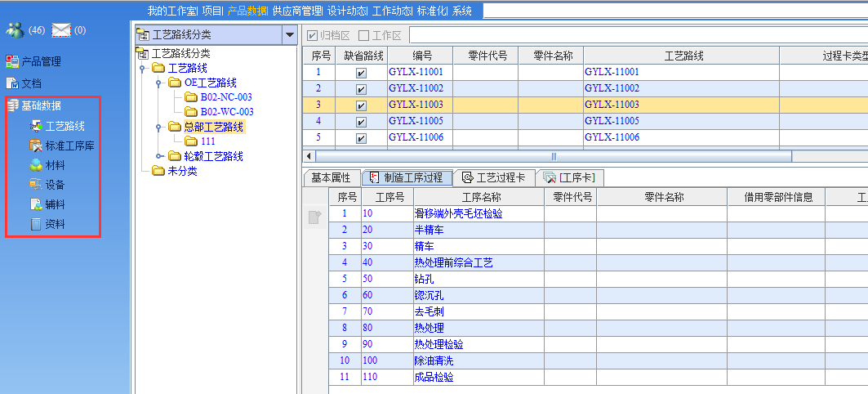
Task: Select the 资料 icon
Action: [x=36, y=225]
